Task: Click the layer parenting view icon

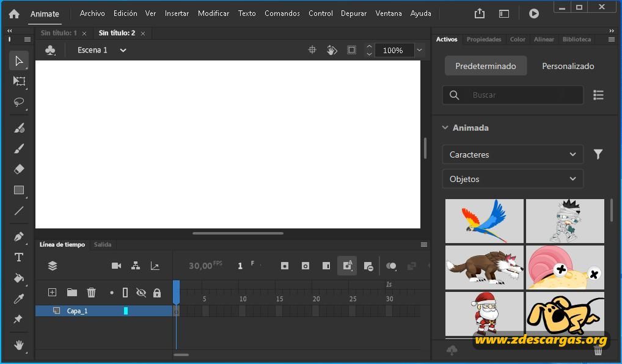Action: point(136,266)
